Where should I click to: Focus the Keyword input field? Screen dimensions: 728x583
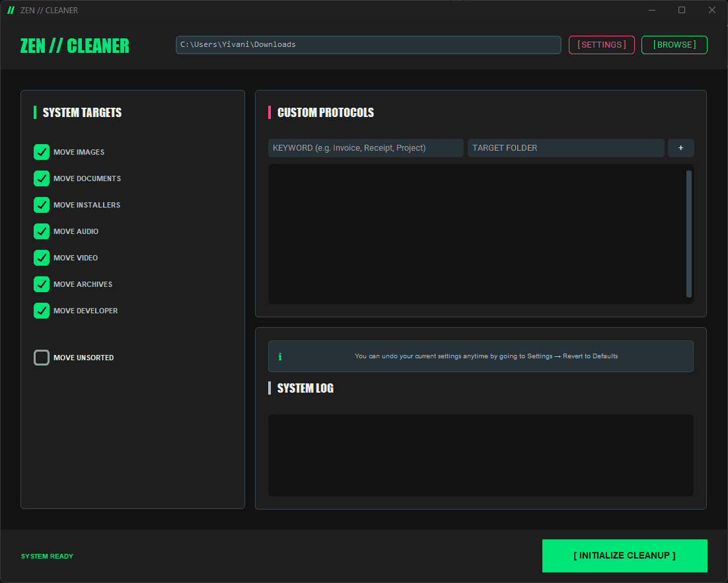[x=365, y=148]
